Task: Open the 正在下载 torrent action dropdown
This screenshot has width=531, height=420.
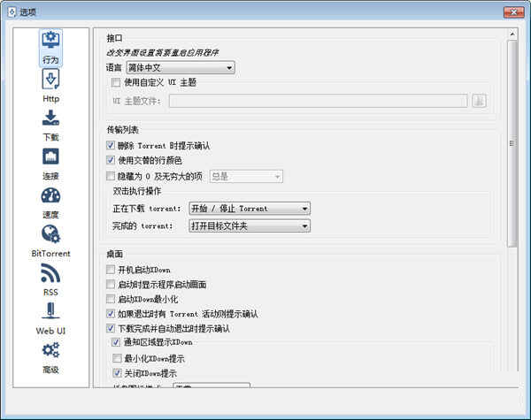Action: [250, 209]
